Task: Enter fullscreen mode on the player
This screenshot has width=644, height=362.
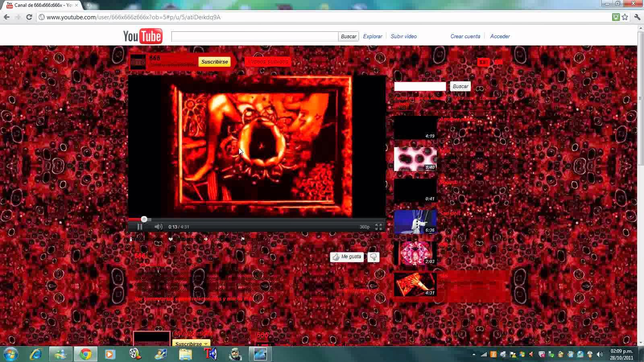Action: (x=378, y=227)
